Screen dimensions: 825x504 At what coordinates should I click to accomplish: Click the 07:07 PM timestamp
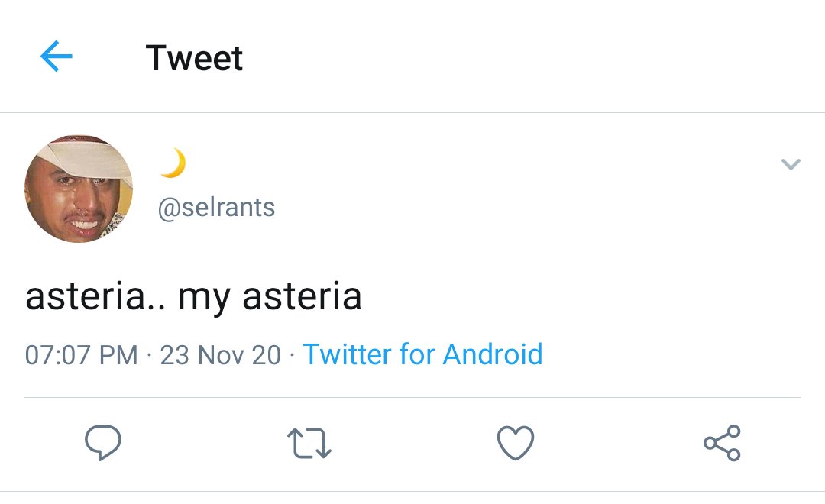pos(82,354)
